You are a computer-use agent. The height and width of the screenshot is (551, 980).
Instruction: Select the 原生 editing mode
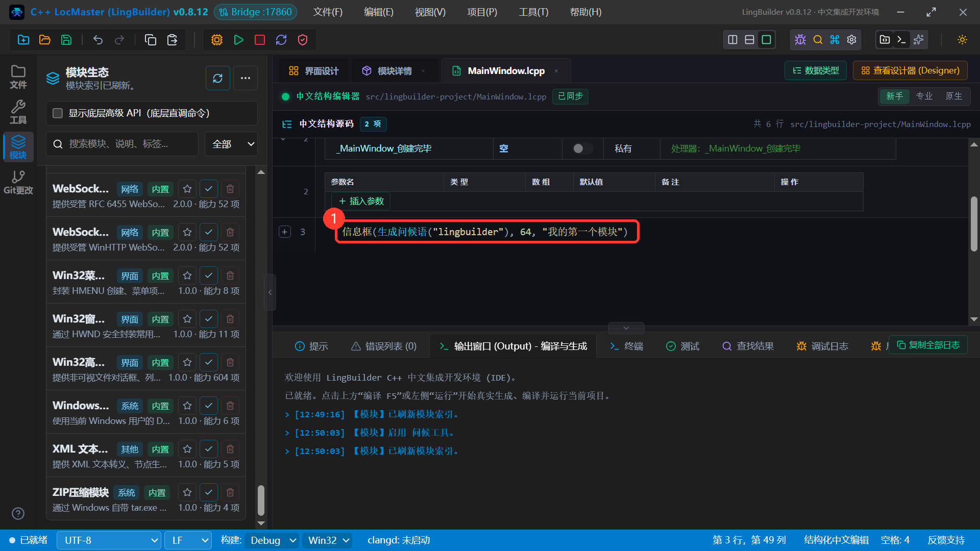click(953, 96)
